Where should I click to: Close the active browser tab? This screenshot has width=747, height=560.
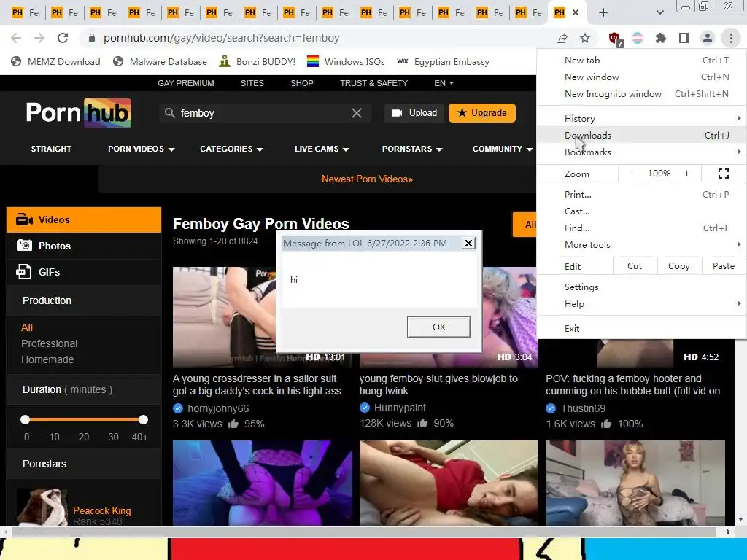[x=576, y=13]
